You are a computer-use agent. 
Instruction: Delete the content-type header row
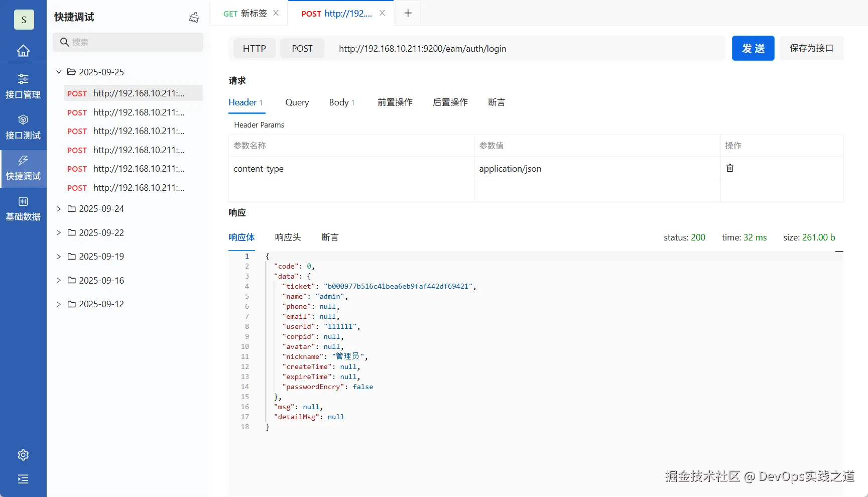pyautogui.click(x=730, y=168)
